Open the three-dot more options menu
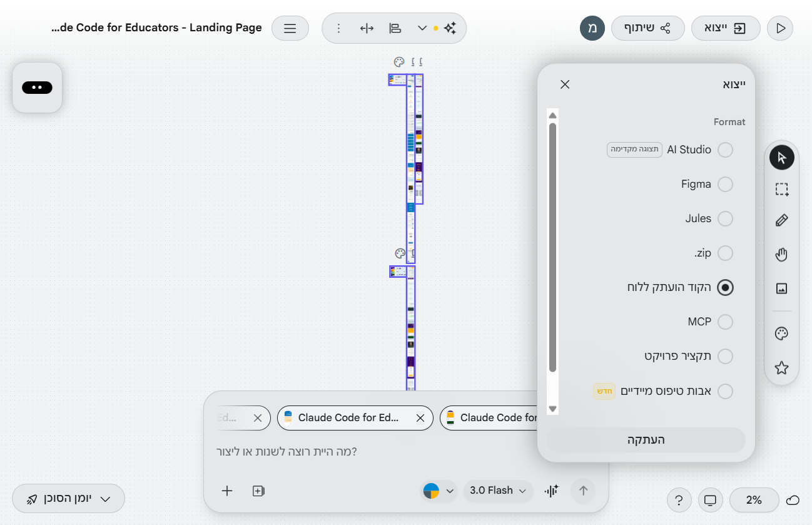 [338, 28]
